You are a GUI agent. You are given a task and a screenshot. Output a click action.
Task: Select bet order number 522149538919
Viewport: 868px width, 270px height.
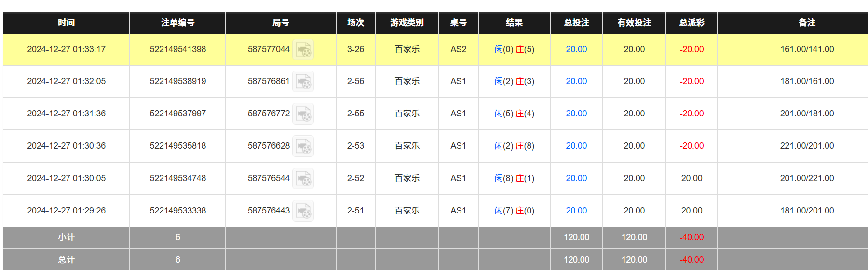pos(177,81)
